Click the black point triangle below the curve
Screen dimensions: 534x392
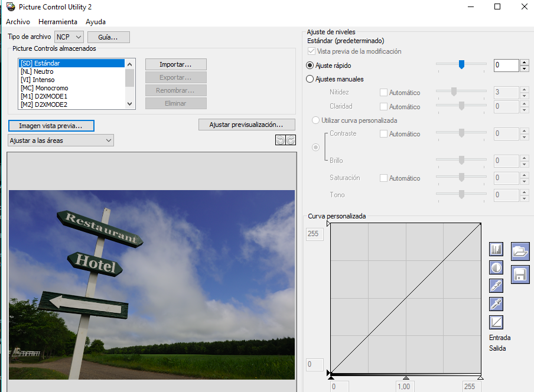pos(331,378)
